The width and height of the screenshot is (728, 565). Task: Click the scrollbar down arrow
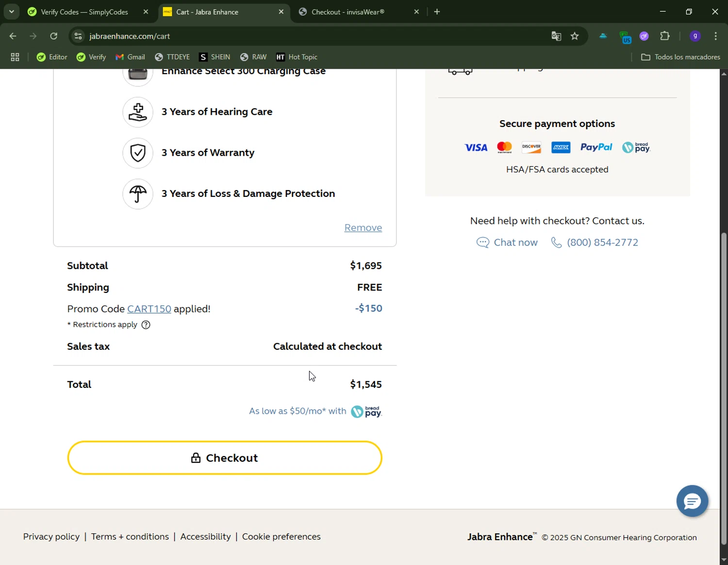click(x=724, y=560)
